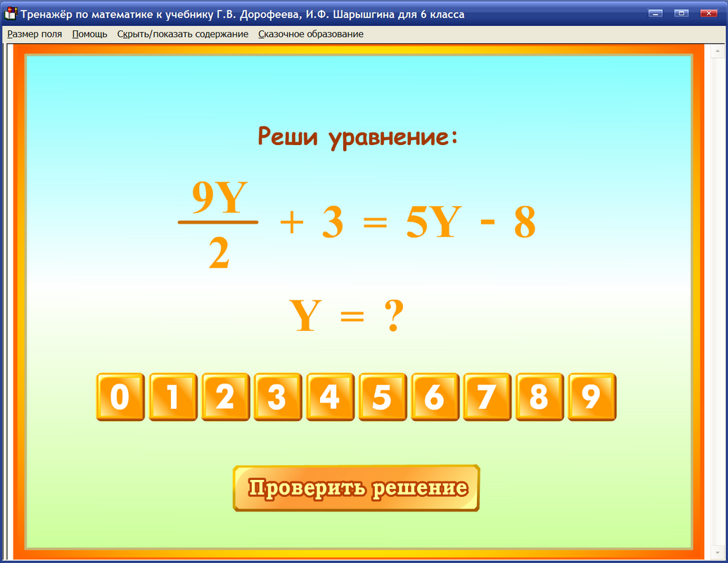Select the number 4 button

(330, 397)
